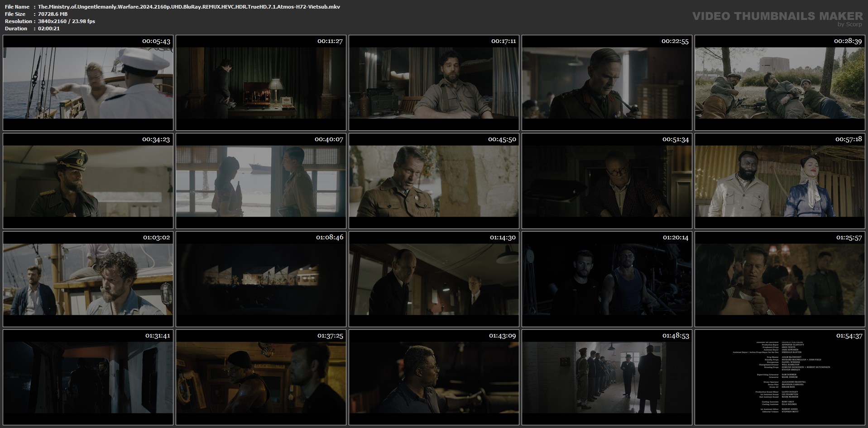
Task: Pick the frame stamped 01:03:02
Action: point(88,279)
